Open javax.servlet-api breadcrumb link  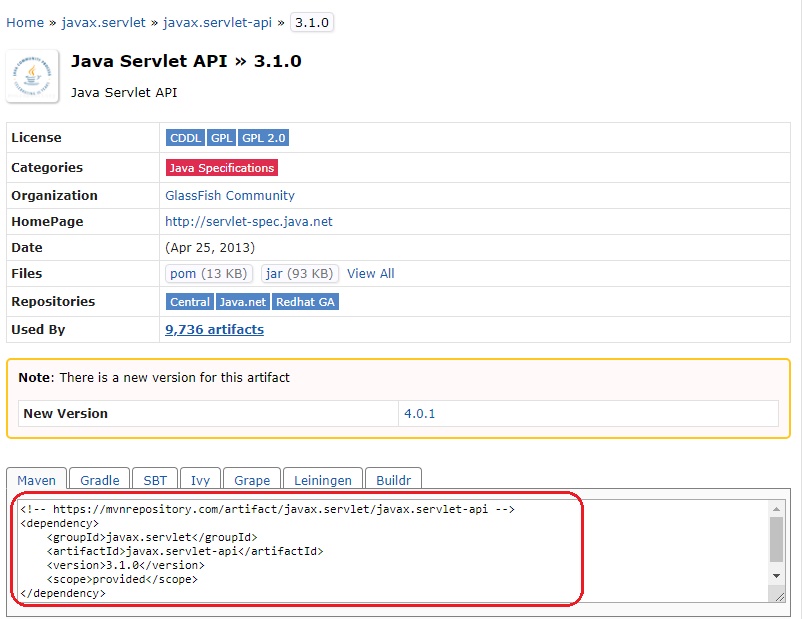pos(217,23)
